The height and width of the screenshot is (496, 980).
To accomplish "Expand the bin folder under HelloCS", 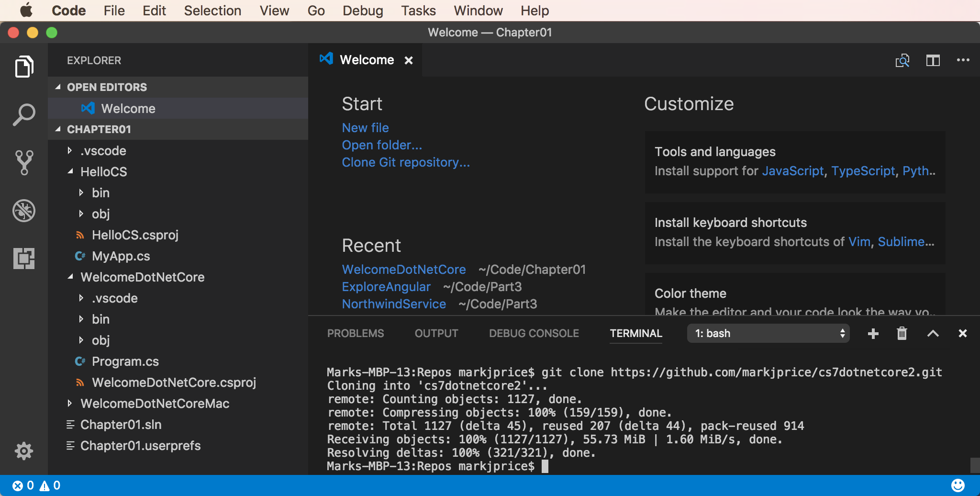I will point(81,192).
